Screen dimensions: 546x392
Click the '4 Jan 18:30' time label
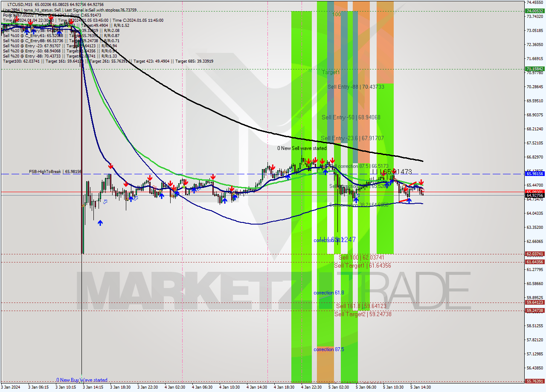pos(284,387)
